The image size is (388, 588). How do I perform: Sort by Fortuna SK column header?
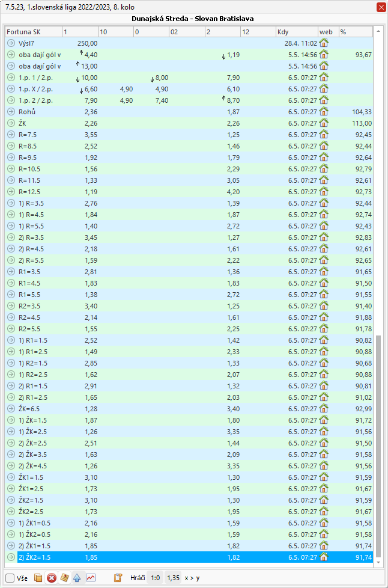[33, 32]
